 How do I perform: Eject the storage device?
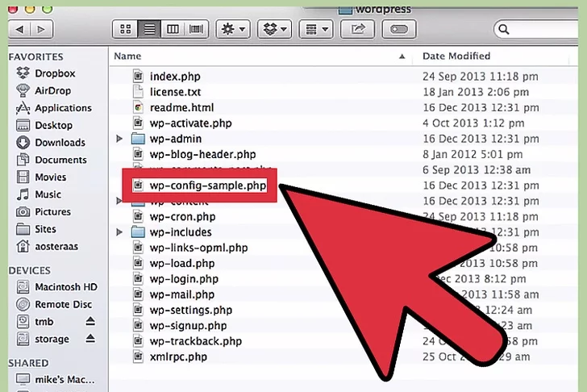[x=90, y=340]
